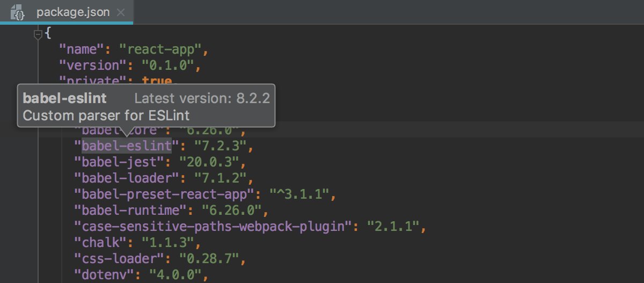
Task: Select the "1.1.3" chalk version
Action: (167, 242)
